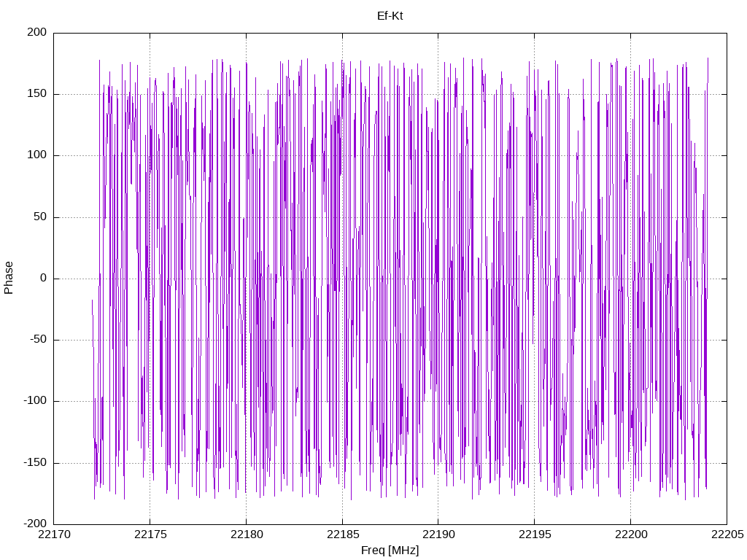Click the -100 y-axis tick label
This screenshot has height=560, width=747.
click(x=35, y=401)
